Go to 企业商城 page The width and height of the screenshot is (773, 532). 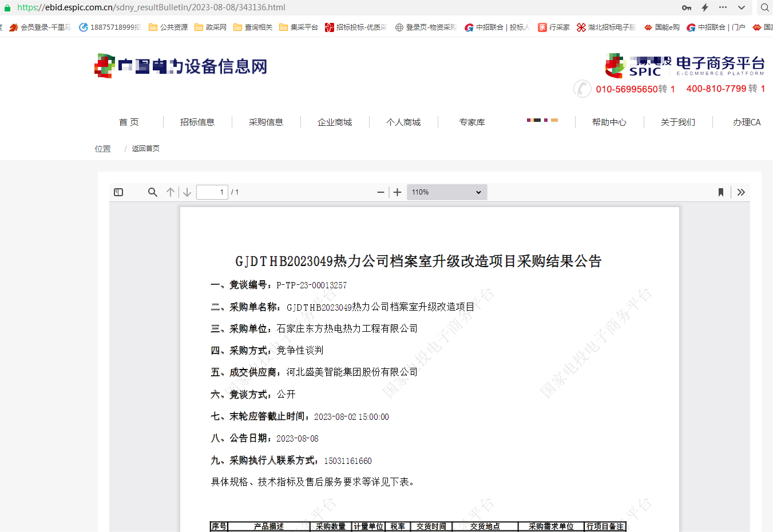click(x=335, y=122)
